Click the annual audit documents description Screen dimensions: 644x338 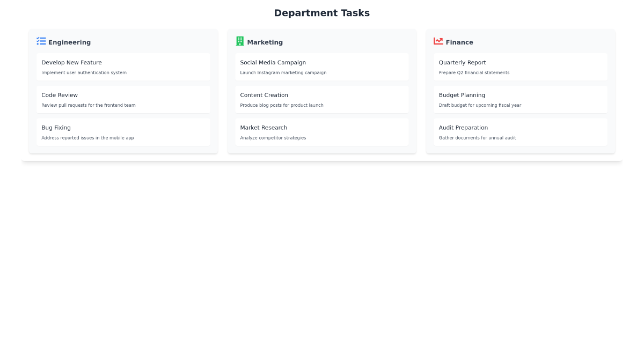tap(477, 137)
